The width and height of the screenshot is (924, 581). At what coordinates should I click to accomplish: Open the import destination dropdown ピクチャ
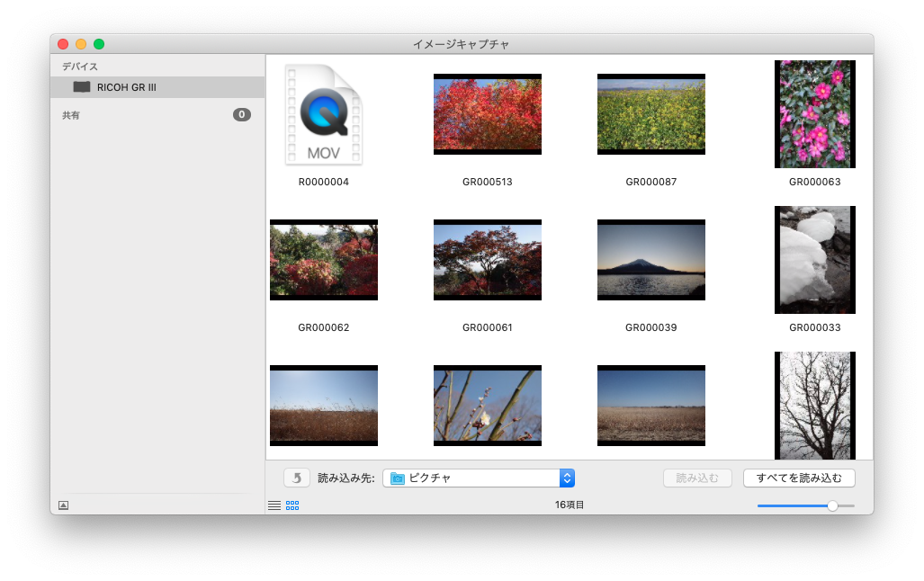coord(479,478)
